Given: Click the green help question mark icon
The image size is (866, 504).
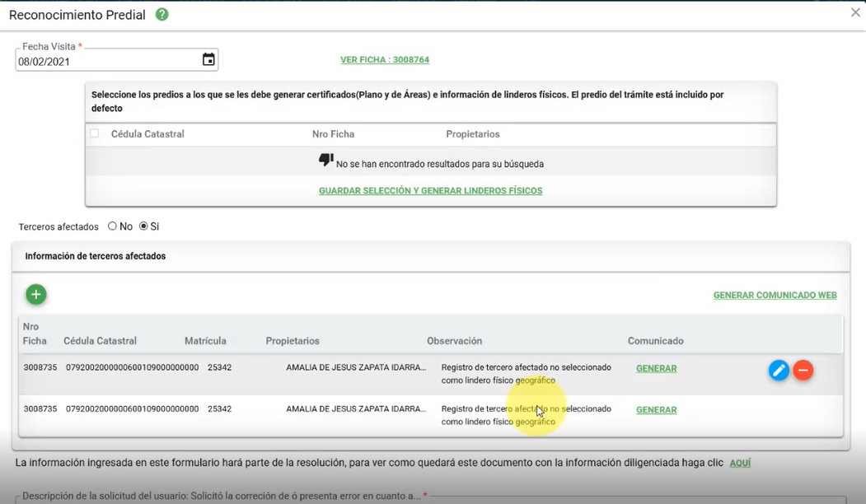Looking at the screenshot, I should coord(162,15).
